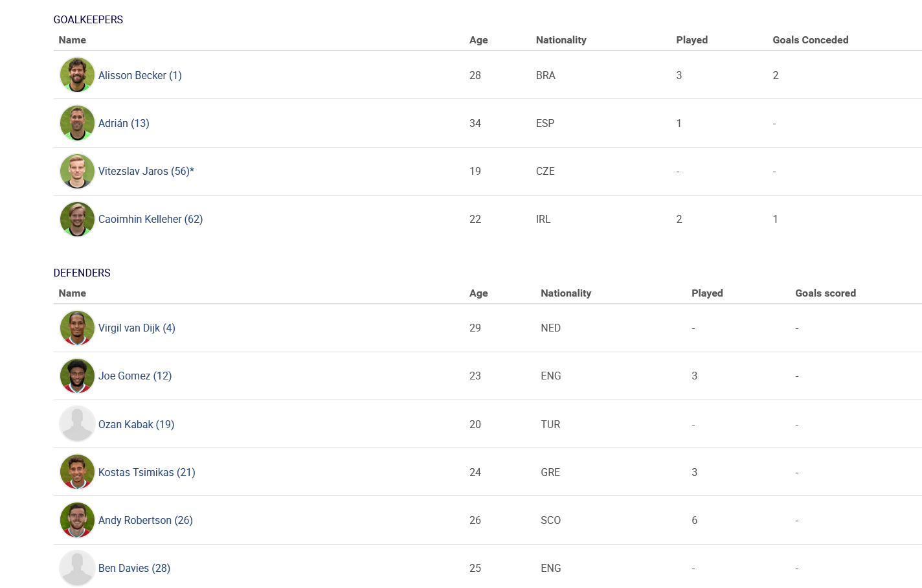The width and height of the screenshot is (922, 588).
Task: Select the Ozan Kabak (19) name link
Action: point(136,424)
